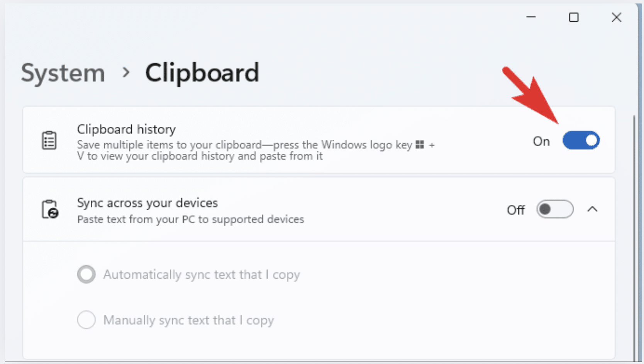Click the Clipboard history clipboard icon
The height and width of the screenshot is (364, 644).
(49, 140)
